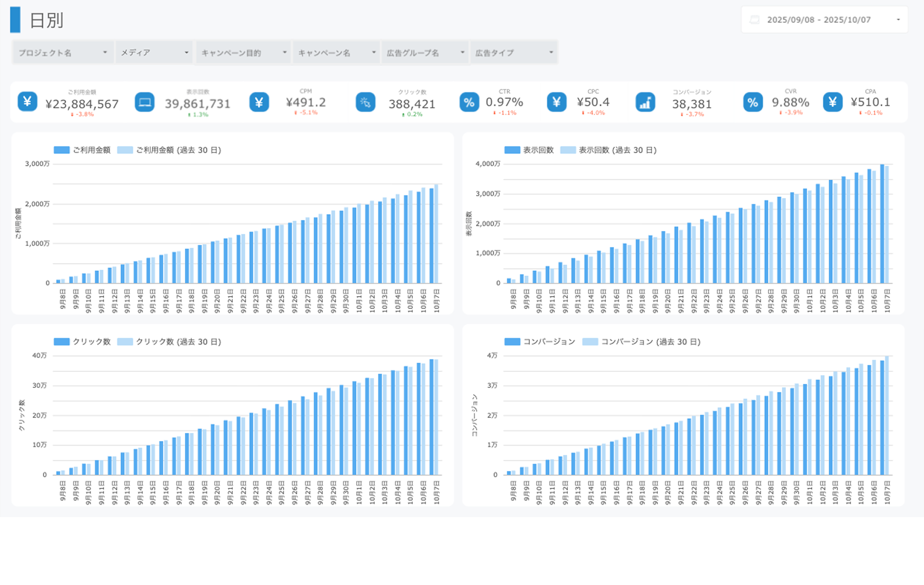The width and height of the screenshot is (924, 585).
Task: Expand the メディア filter dropdown
Action: 154,53
